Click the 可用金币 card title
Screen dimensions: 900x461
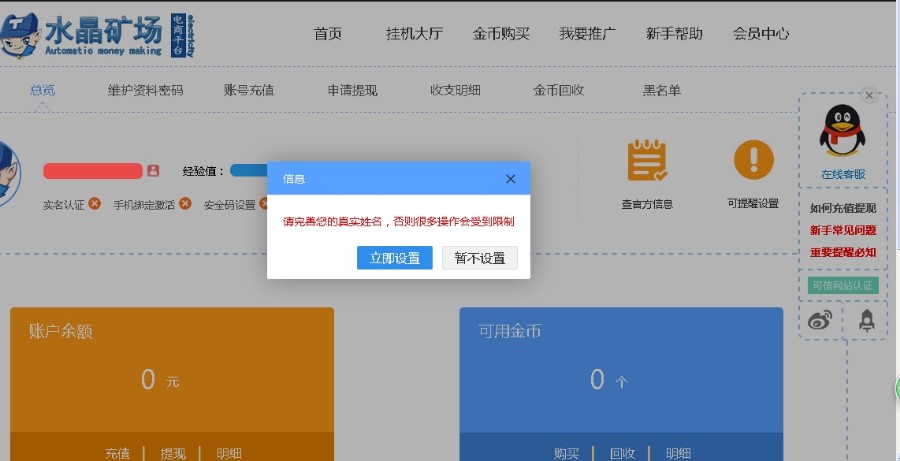pos(510,331)
